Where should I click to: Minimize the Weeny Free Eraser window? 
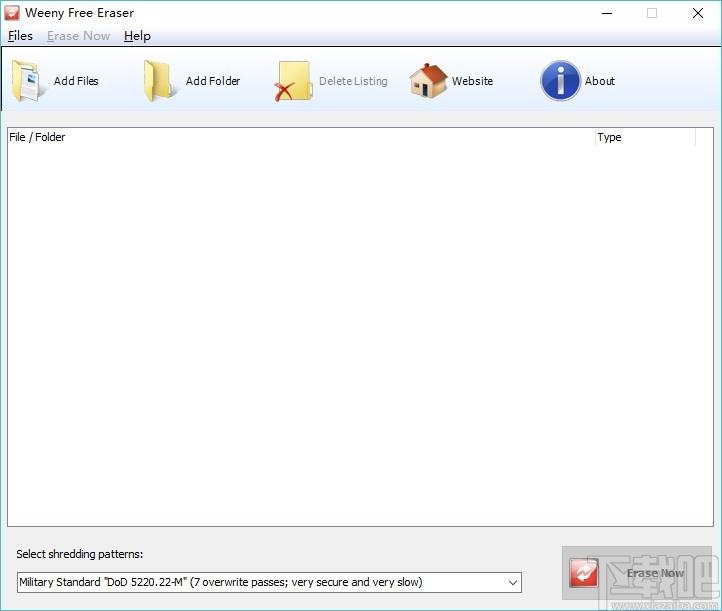click(x=607, y=13)
